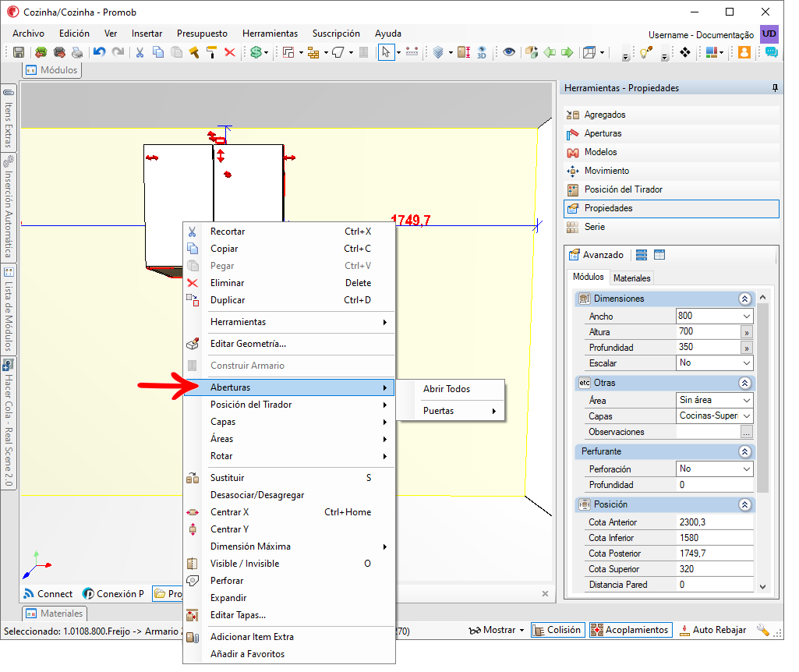Pin the Herramientas - Propiedades panel
The width and height of the screenshot is (799, 672).
(775, 88)
